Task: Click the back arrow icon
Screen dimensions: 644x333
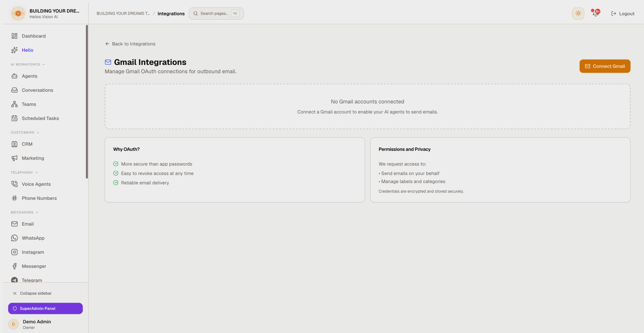Action: coord(107,44)
